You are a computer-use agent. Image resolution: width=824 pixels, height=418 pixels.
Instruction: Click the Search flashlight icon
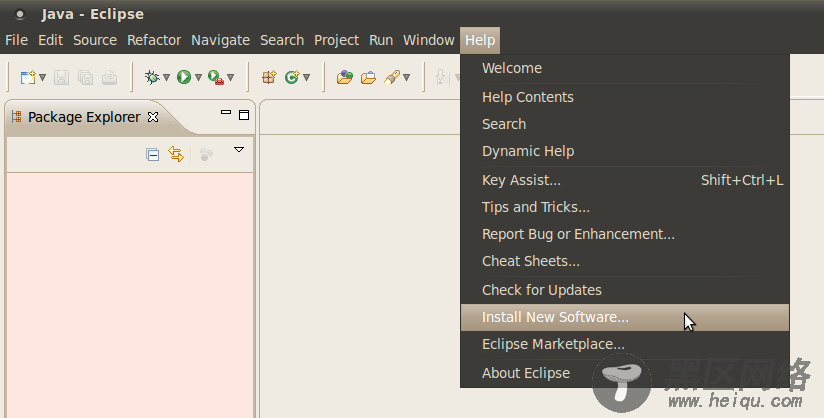pyautogui.click(x=392, y=77)
